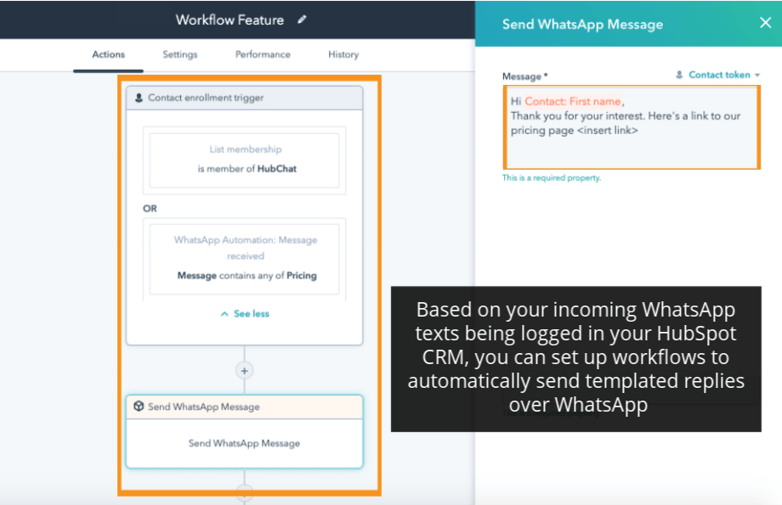
Task: Open the Contact token dropdown
Action: (719, 75)
